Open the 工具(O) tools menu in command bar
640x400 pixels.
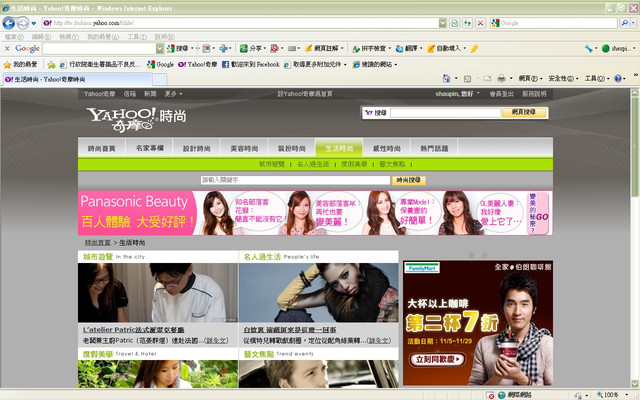click(596, 78)
